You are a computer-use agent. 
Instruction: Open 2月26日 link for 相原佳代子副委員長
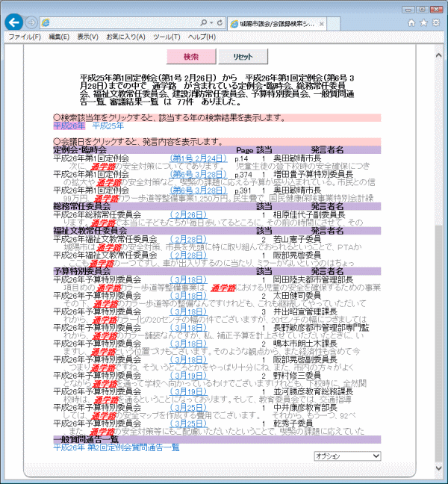point(188,214)
